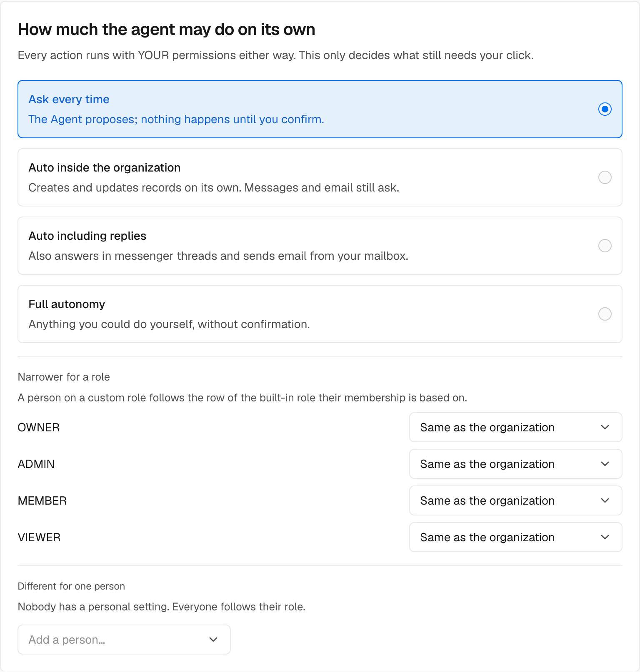Enable the "Auto including replies" radio option

[605, 246]
